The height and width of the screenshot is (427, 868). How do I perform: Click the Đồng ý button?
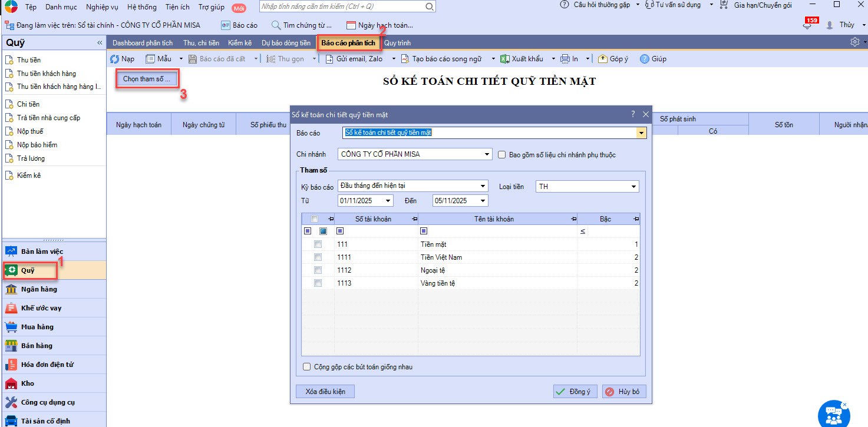(x=575, y=392)
